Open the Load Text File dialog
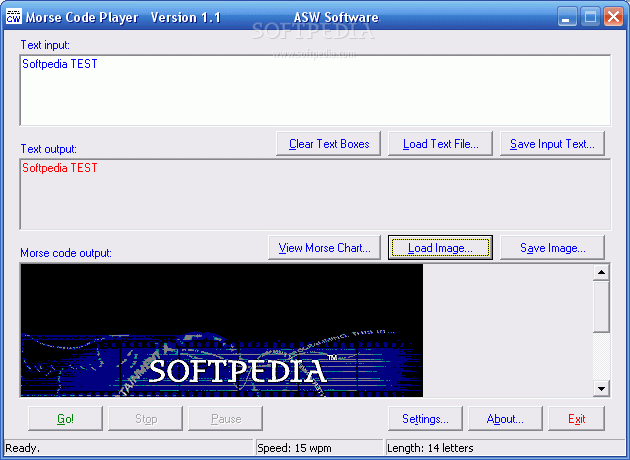 [440, 144]
